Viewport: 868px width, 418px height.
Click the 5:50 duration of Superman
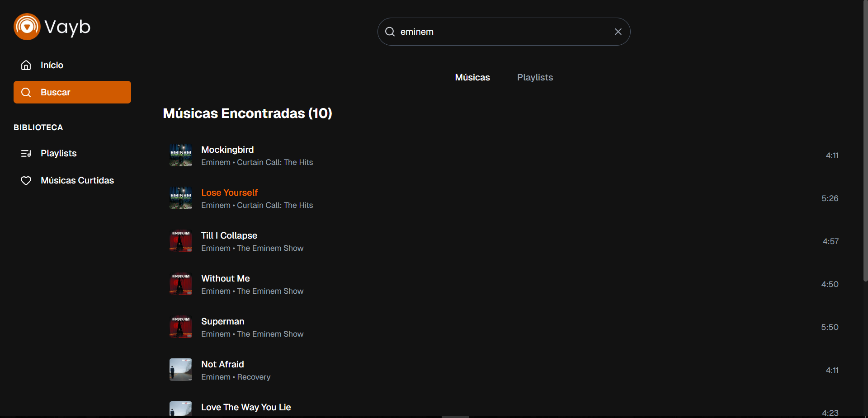(x=830, y=327)
